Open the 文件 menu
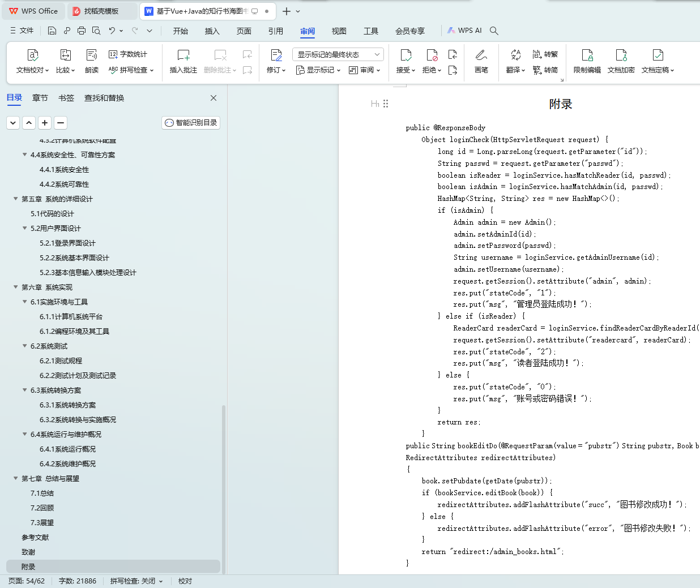This screenshot has width=700, height=588. (22, 31)
